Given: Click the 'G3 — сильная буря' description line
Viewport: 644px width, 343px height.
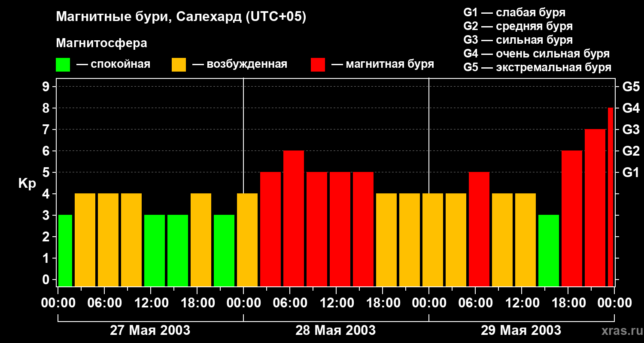Looking at the screenshot, I should click(x=518, y=40).
